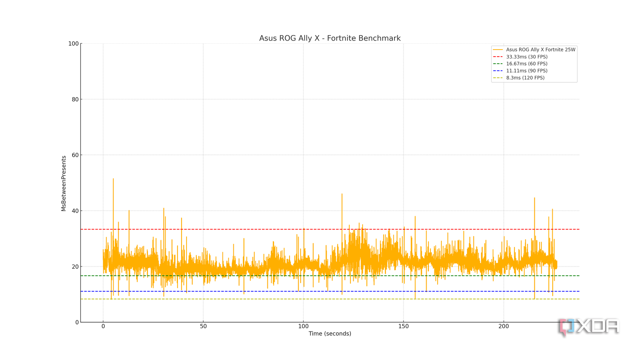This screenshot has height=362, width=644.
Task: Click the chart title "Asus ROG Ally X - Fortnite Benchmark"
Action: pyautogui.click(x=330, y=38)
